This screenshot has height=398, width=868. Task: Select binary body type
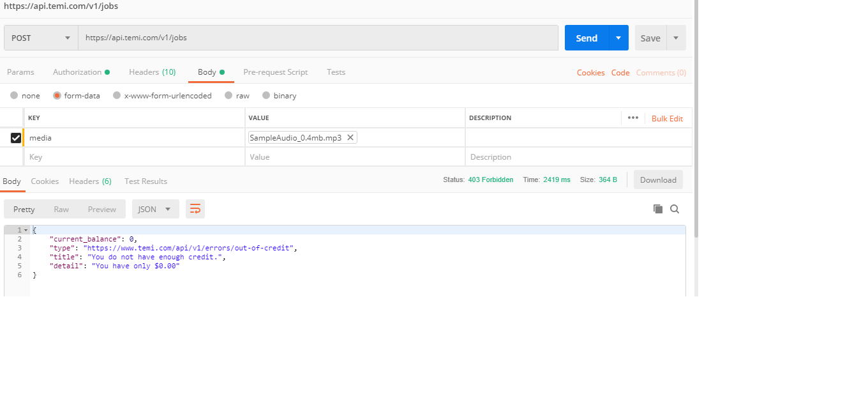coord(266,96)
